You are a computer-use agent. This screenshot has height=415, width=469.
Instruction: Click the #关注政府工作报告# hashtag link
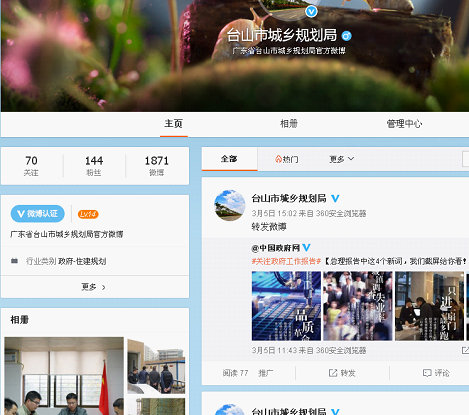pyautogui.click(x=286, y=261)
